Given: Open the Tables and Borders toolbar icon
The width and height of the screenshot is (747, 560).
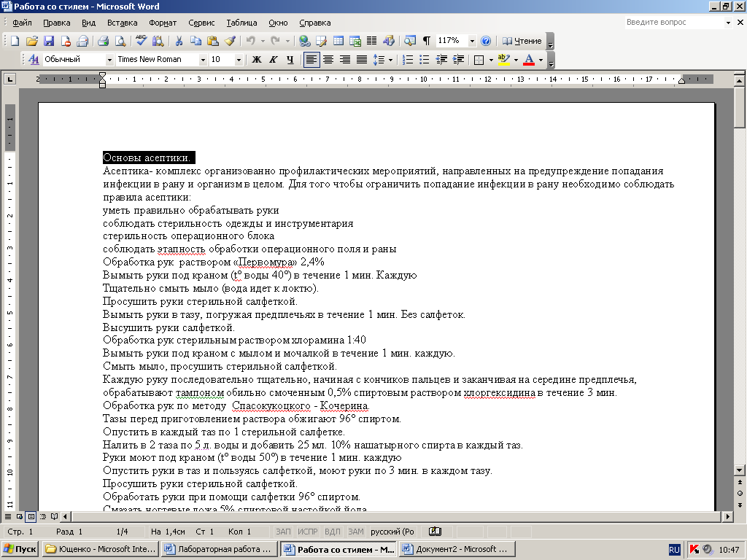Looking at the screenshot, I should click(x=321, y=41).
